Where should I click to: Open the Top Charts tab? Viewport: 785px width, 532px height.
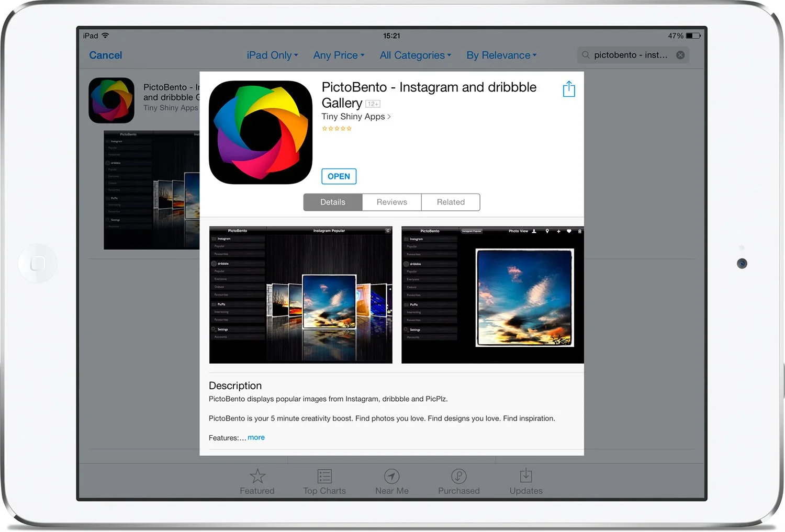[x=324, y=482]
